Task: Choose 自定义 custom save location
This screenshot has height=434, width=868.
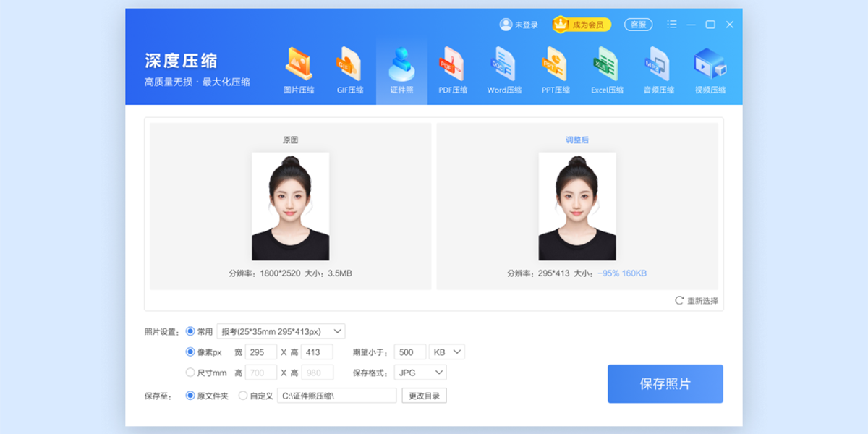Action: pyautogui.click(x=243, y=396)
